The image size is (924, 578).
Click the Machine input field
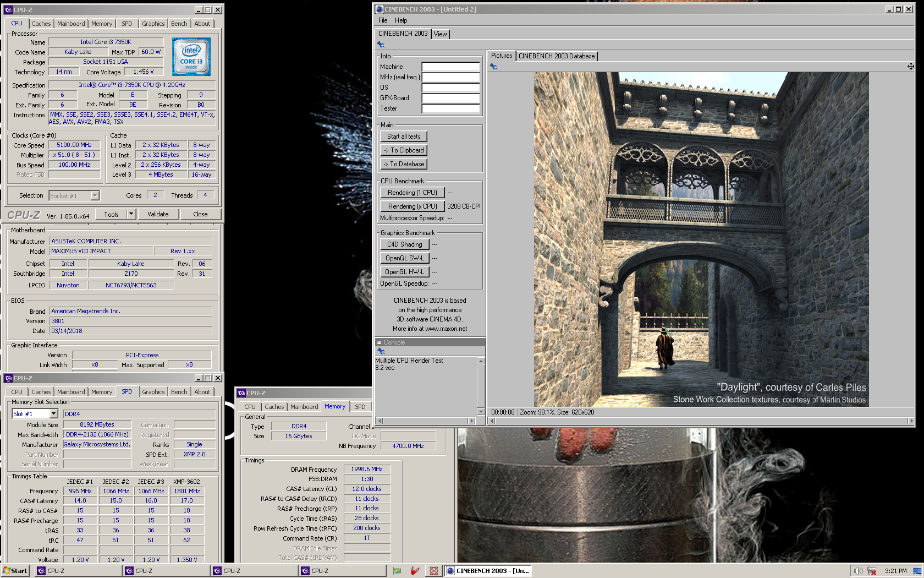[x=450, y=67]
